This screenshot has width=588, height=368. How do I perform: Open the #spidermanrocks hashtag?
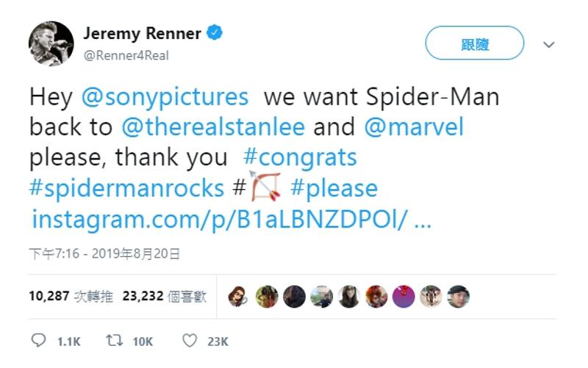[126, 188]
